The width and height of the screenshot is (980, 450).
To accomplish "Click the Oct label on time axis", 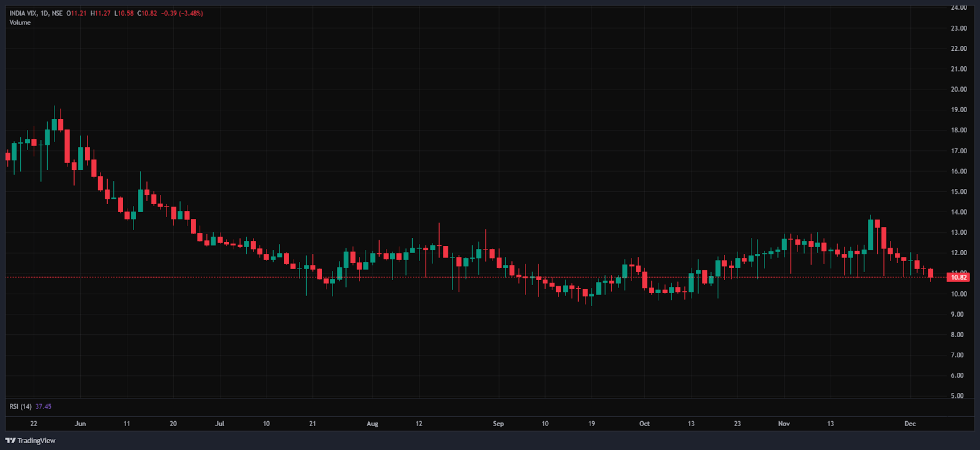I will 644,424.
